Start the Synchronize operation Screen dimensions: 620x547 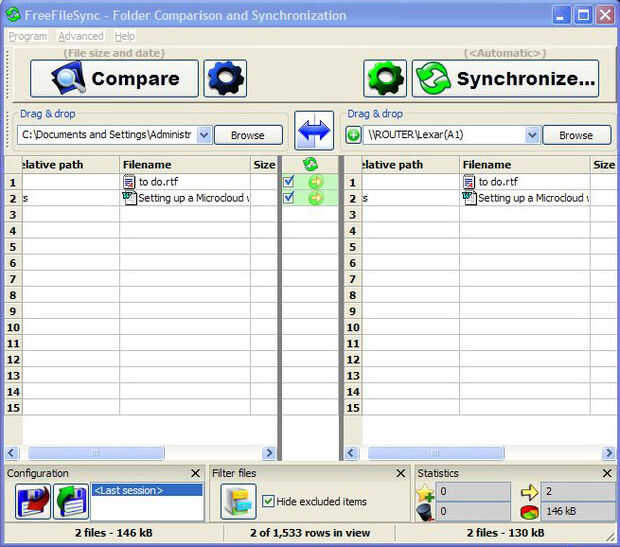click(505, 78)
